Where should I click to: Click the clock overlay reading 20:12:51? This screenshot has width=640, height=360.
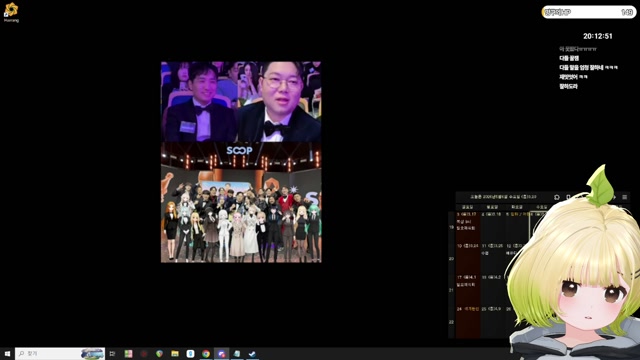click(x=598, y=36)
